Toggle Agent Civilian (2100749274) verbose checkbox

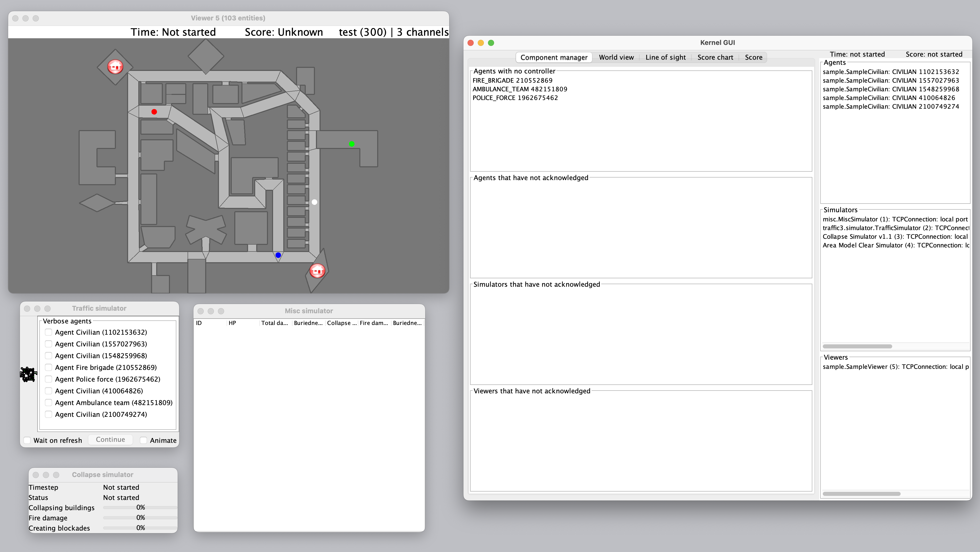tap(48, 414)
